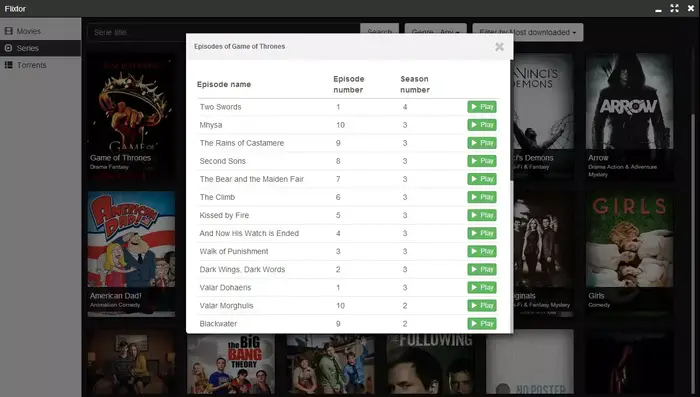Select the Mhysa episode name
The image size is (700, 397).
pyautogui.click(x=211, y=125)
